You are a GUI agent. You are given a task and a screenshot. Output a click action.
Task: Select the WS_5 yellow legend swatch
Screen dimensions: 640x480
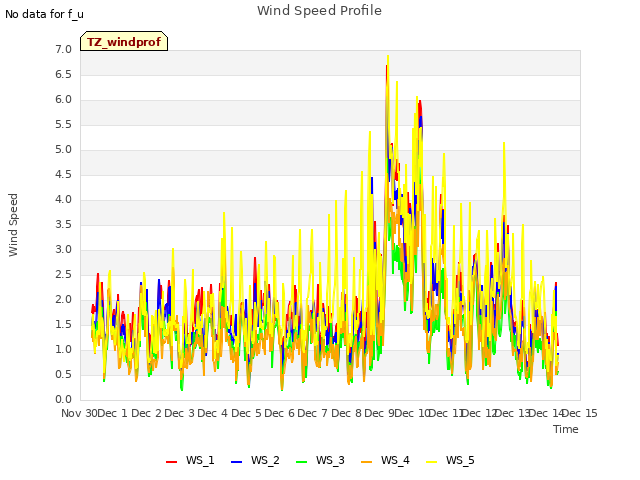[431, 461]
